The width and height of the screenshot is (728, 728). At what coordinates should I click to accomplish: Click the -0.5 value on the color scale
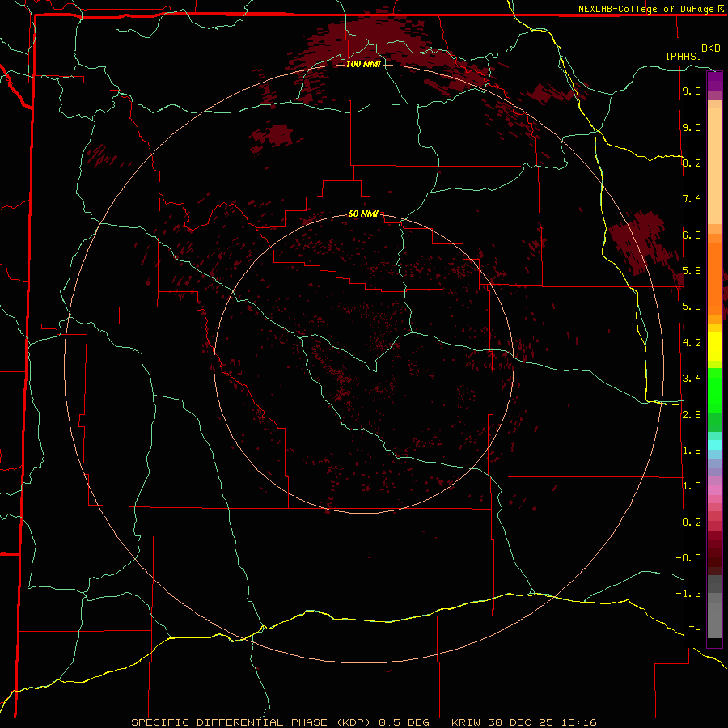pyautogui.click(x=688, y=558)
